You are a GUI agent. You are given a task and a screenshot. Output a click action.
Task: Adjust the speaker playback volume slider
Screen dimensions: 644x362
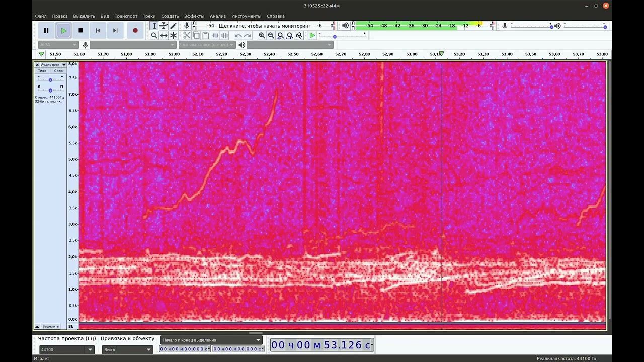(x=584, y=26)
